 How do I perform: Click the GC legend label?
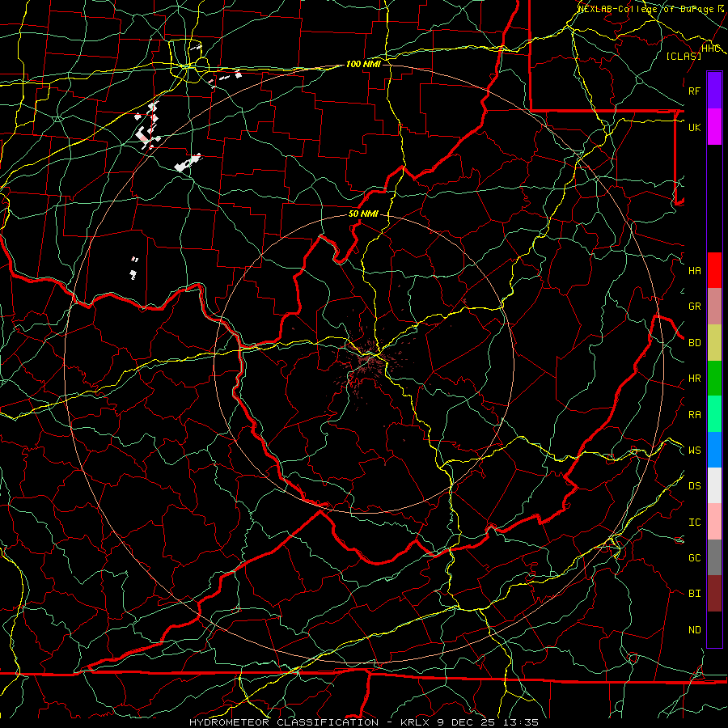point(695,557)
